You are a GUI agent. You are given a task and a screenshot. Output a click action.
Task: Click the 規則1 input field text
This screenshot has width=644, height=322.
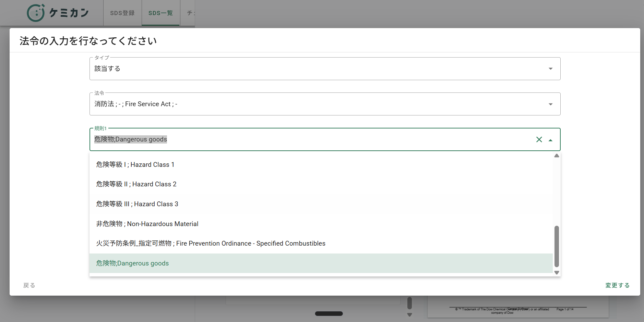coord(131,139)
